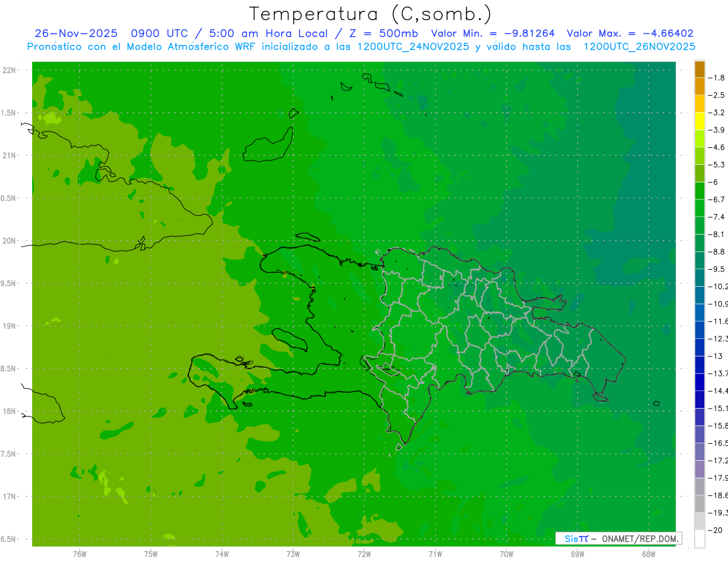
Task: Click the "Valor Max. = -4.66402" value
Action: (630, 33)
